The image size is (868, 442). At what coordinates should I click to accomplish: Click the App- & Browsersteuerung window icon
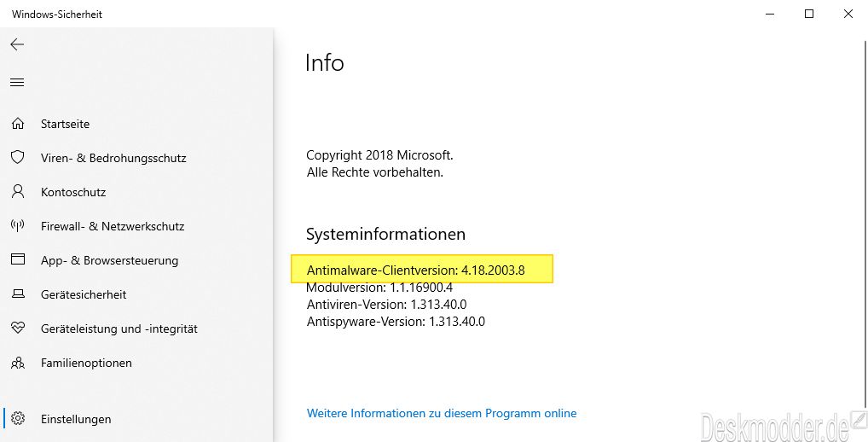click(x=18, y=259)
